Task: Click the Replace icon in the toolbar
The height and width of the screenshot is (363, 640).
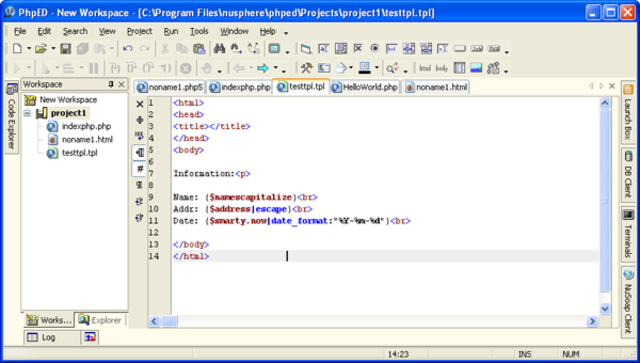Action: (x=253, y=49)
